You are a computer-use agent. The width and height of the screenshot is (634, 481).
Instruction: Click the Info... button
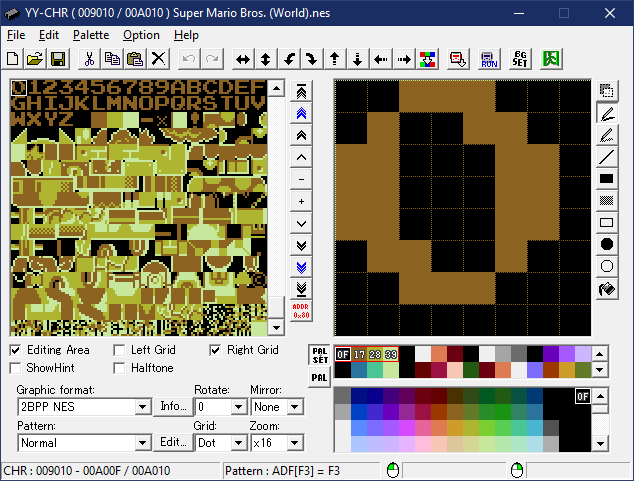tap(173, 406)
